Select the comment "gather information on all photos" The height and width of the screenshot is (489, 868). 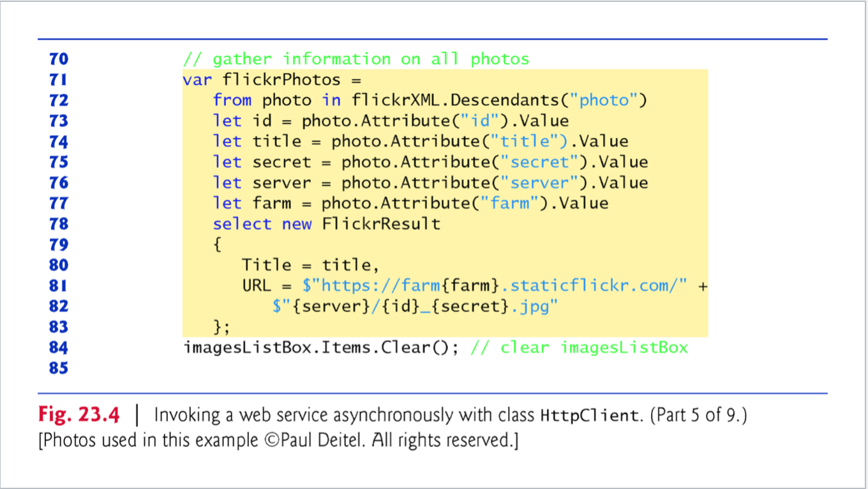tap(355, 59)
